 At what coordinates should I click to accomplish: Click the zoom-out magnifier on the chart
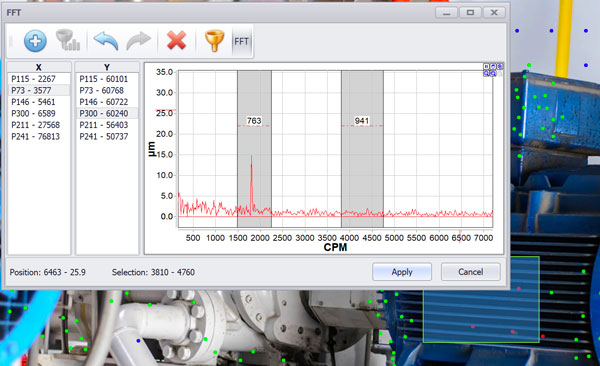(493, 73)
